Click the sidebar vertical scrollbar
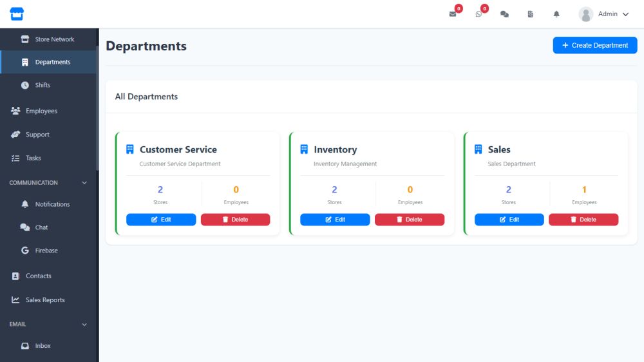The height and width of the screenshot is (362, 644). coord(97,103)
